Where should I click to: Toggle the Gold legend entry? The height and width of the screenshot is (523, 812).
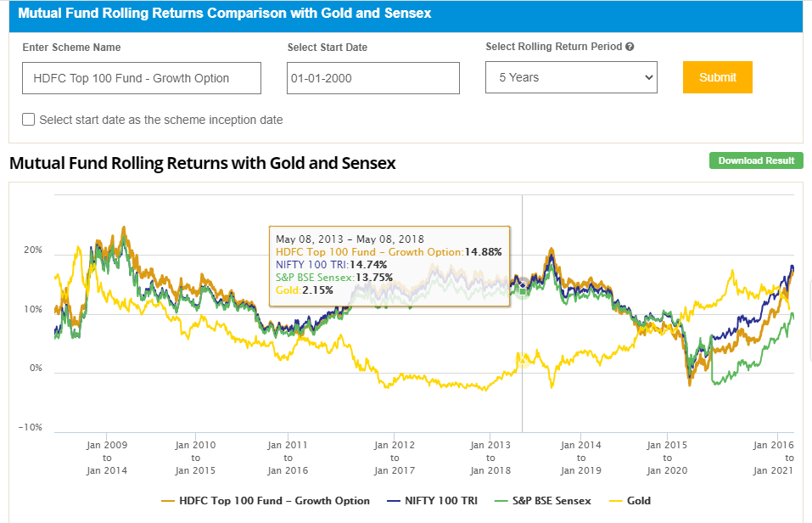[x=630, y=501]
